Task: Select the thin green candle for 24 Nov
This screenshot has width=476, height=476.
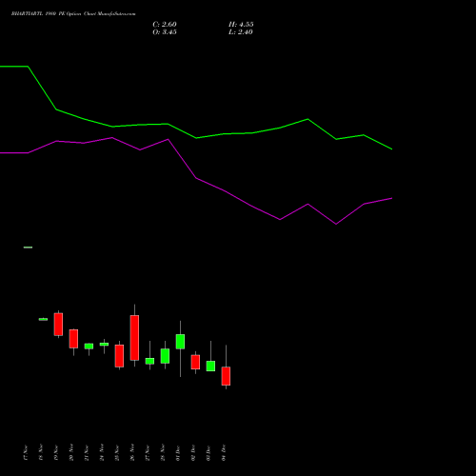Action: click(104, 344)
